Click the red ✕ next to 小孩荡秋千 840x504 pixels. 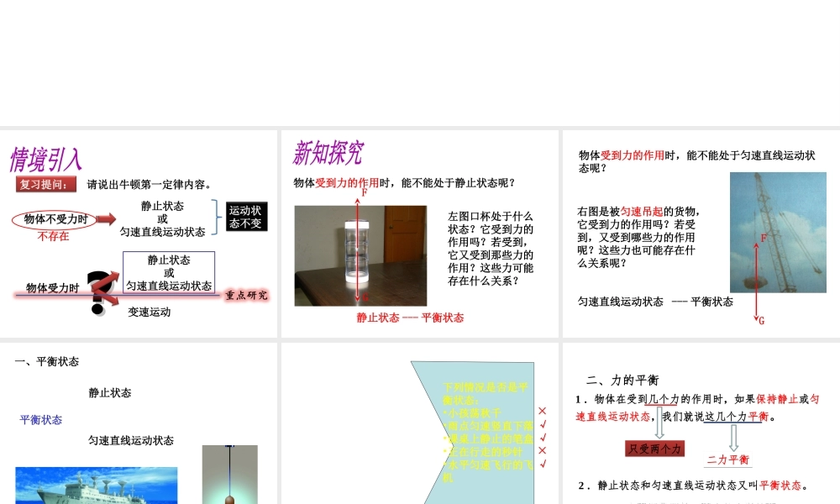(x=542, y=411)
